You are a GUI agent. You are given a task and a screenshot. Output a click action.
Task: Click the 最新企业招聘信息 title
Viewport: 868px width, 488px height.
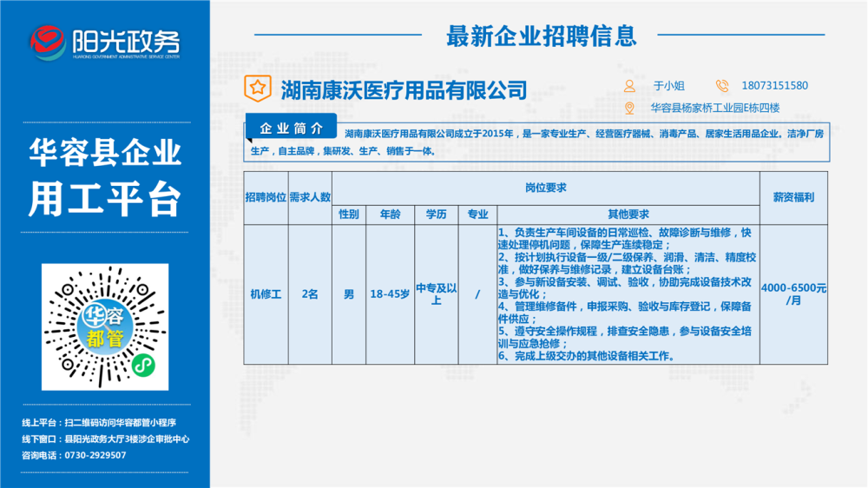(x=541, y=36)
